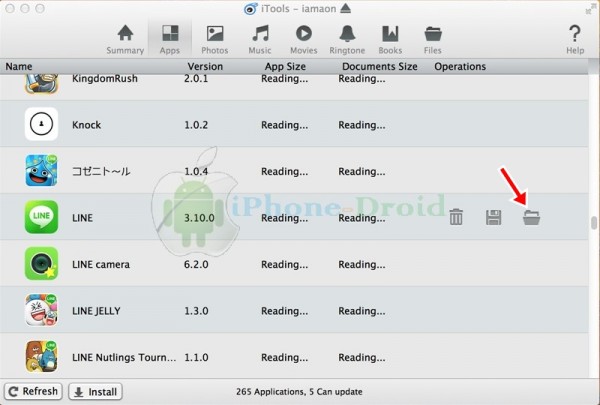This screenshot has height=405, width=600.
Task: Select the LINE Nutlings Tourn... name text
Action: click(x=124, y=357)
